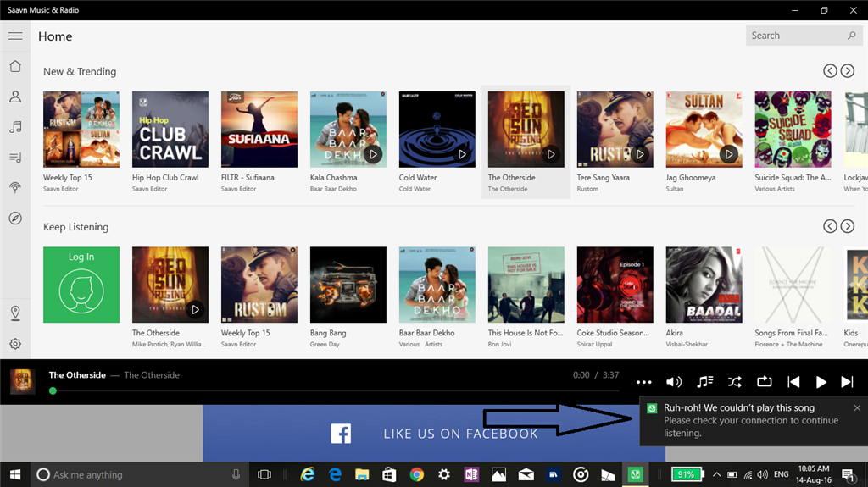Show previous New & Trending items

click(830, 71)
